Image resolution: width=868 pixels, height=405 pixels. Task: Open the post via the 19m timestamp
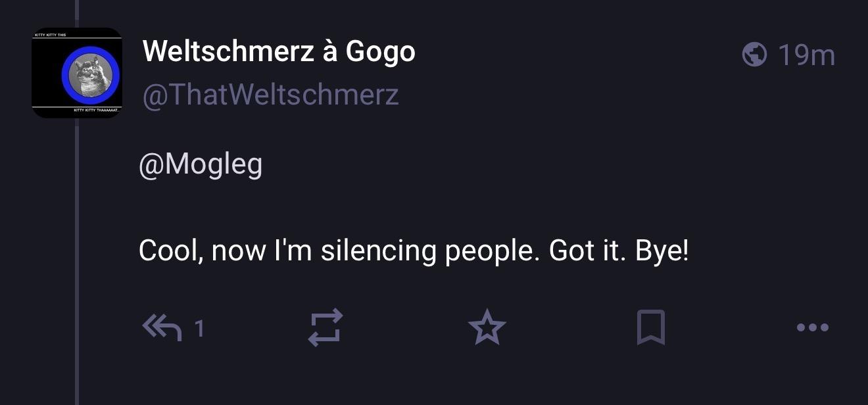[806, 55]
